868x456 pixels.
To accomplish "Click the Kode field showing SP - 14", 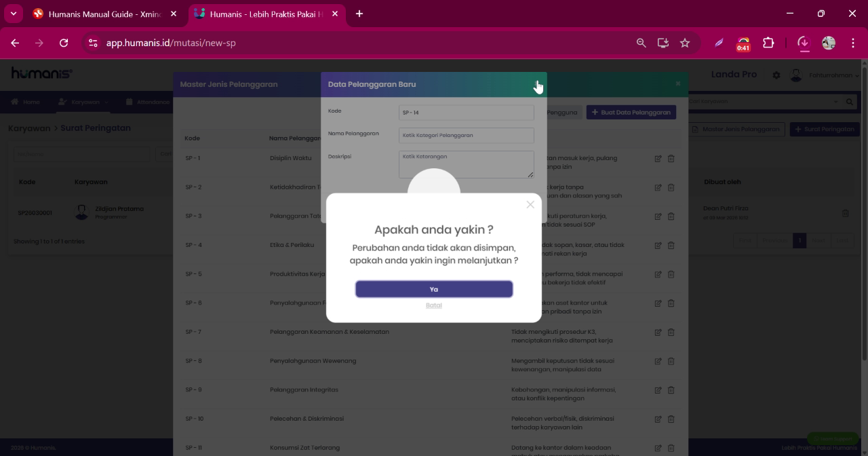I will [467, 113].
